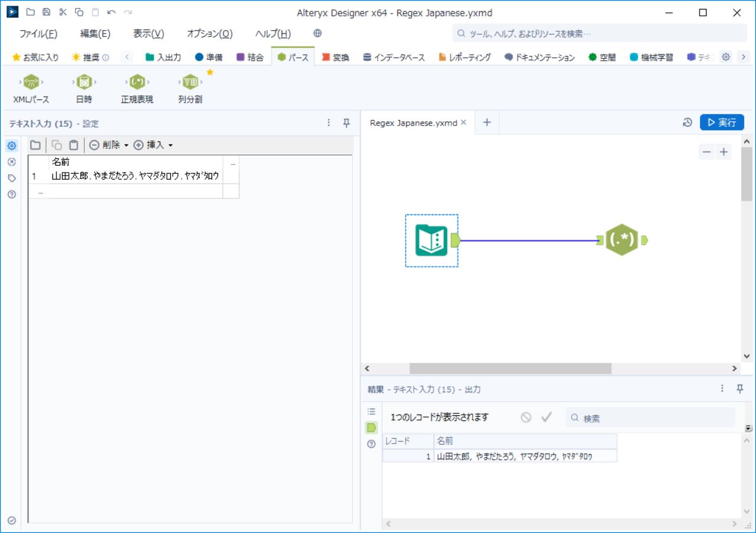Select the RegEx node on the canvas
Screen dimensions: 756x533
coord(622,240)
